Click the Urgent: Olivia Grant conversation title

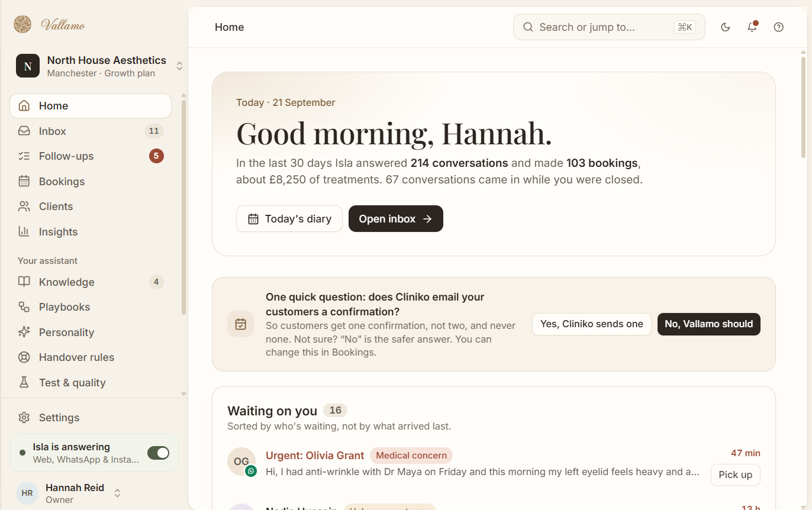pos(315,456)
